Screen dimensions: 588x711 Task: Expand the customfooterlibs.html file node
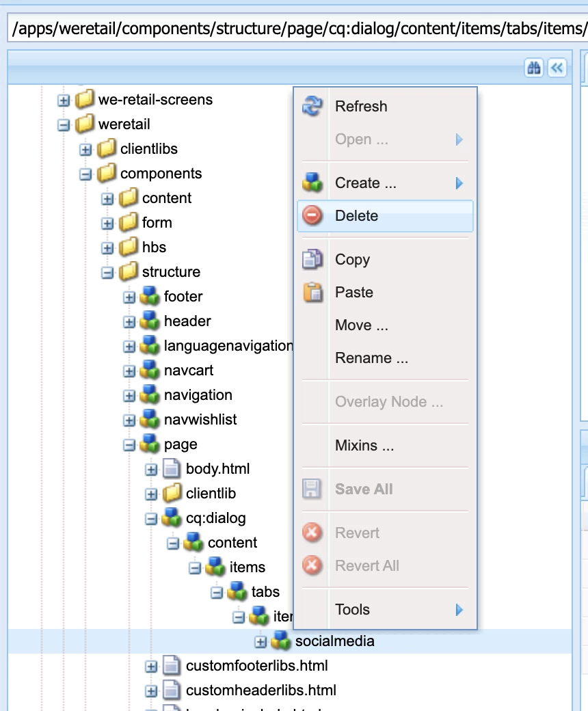click(x=151, y=666)
